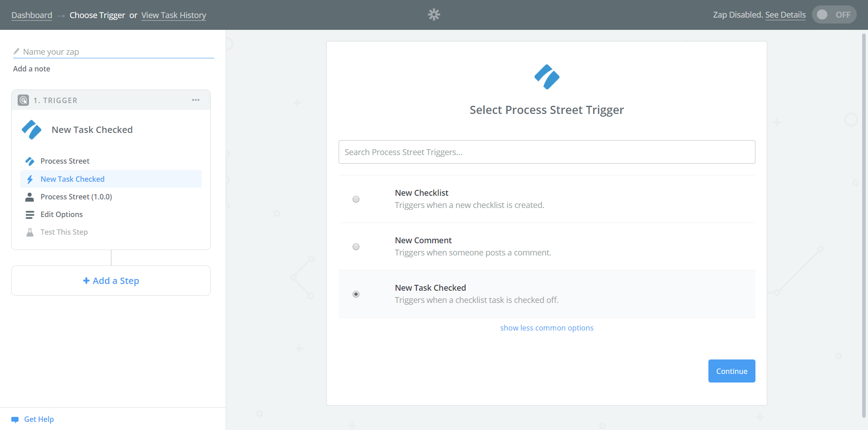
Task: Turn the Zap OFF toggle on
Action: [834, 14]
